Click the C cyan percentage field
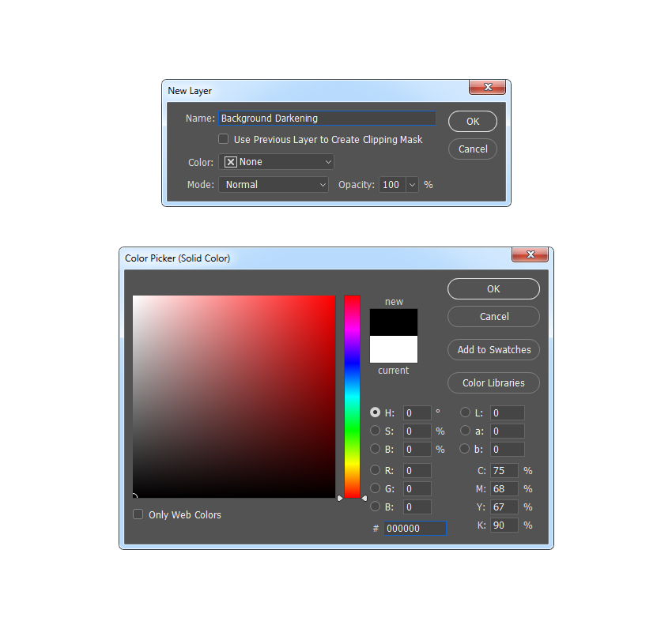Screen dimensions: 672x629 504,470
